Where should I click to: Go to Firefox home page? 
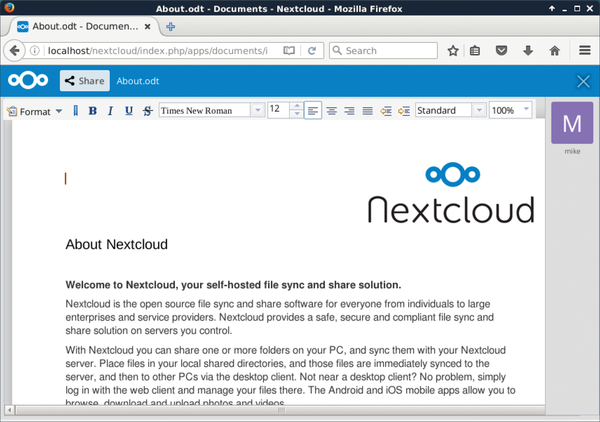pyautogui.click(x=554, y=51)
